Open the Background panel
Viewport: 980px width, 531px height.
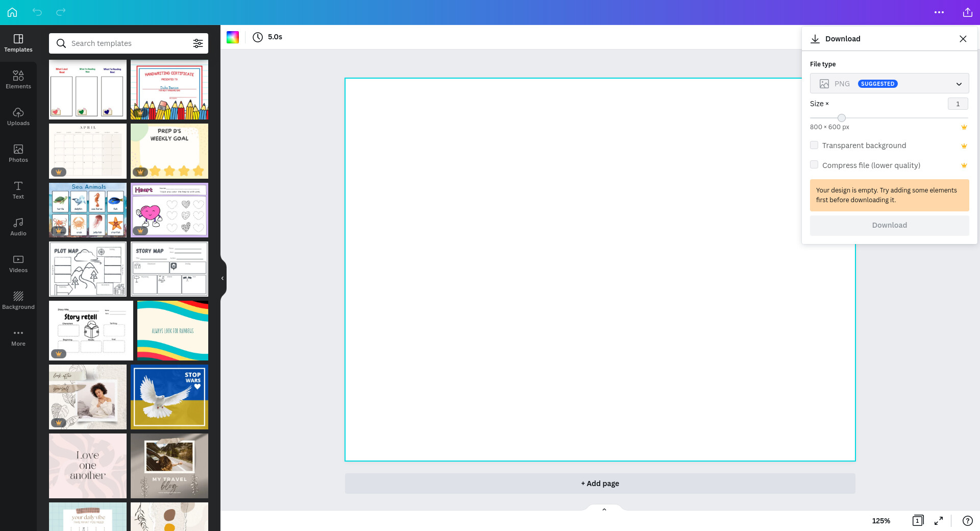[18, 301]
